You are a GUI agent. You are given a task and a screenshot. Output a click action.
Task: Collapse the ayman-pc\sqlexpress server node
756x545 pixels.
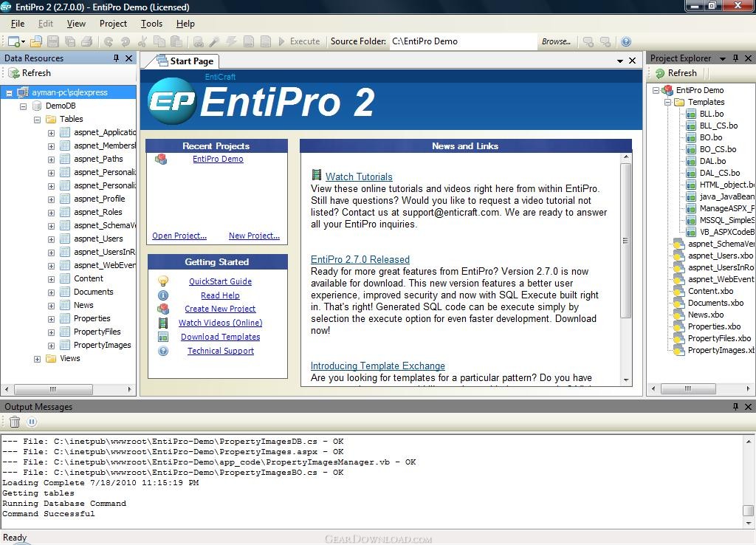9,93
